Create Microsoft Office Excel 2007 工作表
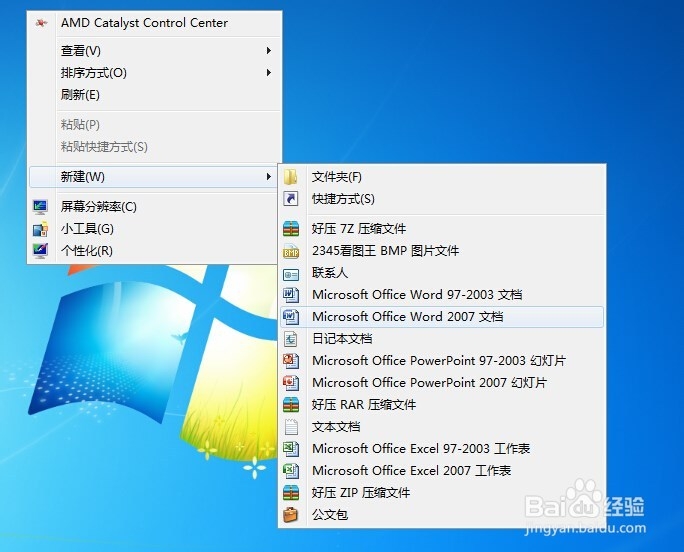Screen dimensions: 684x552 (x=442, y=470)
